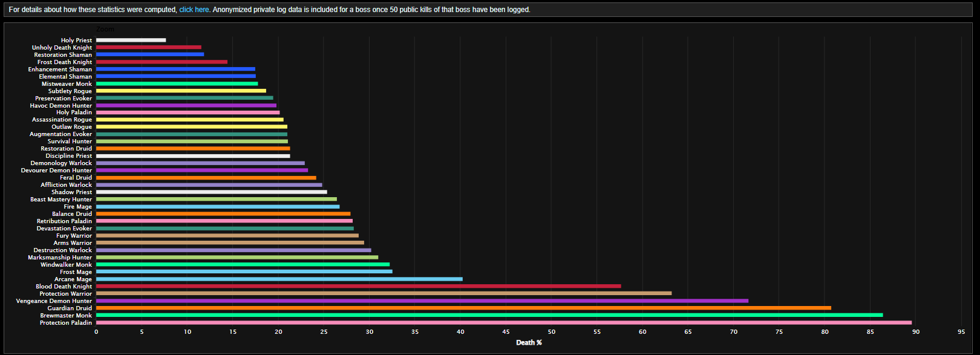The width and height of the screenshot is (980, 355).
Task: Click the Holy Priest white bar
Action: click(131, 40)
